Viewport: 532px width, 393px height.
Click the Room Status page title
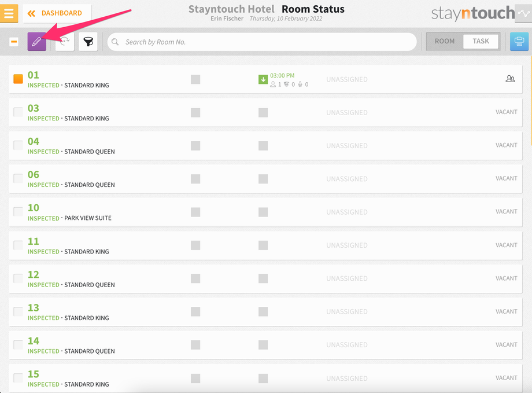[x=313, y=9]
